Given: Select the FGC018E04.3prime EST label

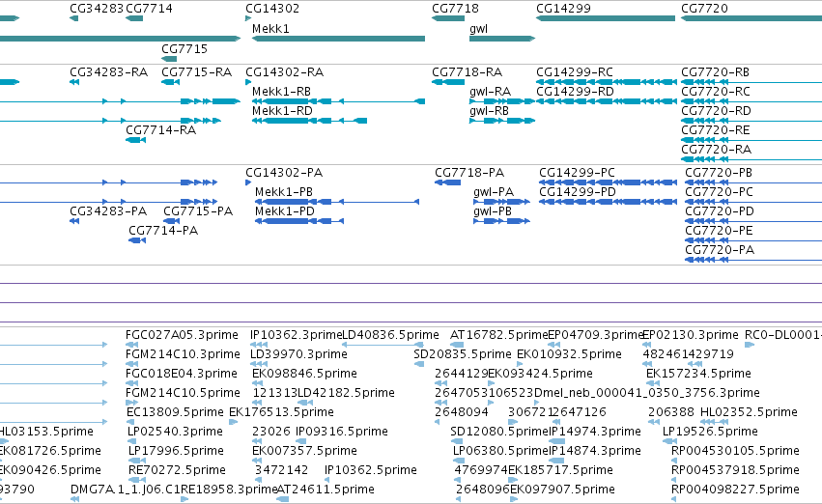Looking at the screenshot, I should (182, 374).
